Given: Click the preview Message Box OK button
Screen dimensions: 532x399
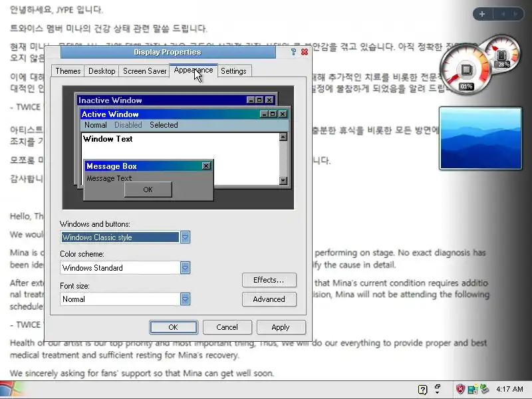Looking at the screenshot, I should click(x=148, y=190).
